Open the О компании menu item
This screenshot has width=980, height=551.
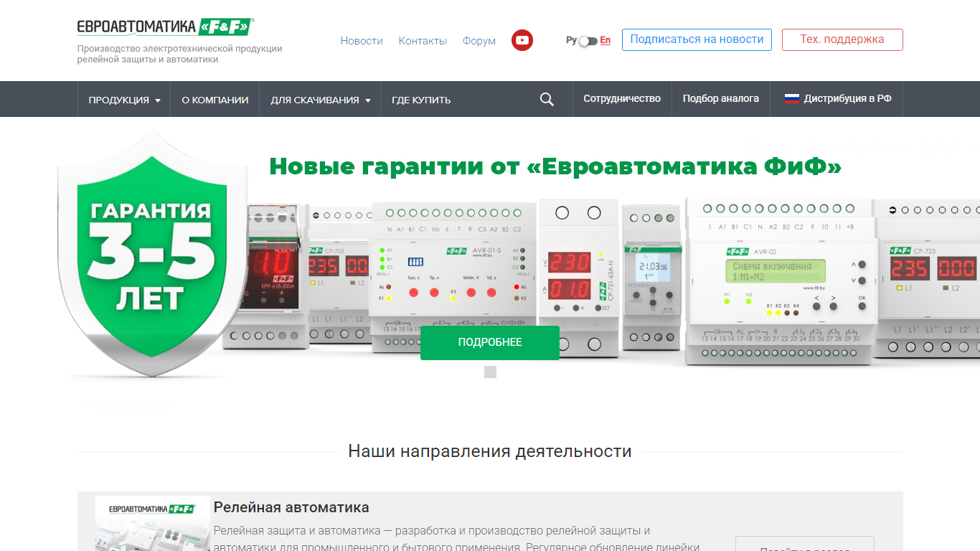215,100
